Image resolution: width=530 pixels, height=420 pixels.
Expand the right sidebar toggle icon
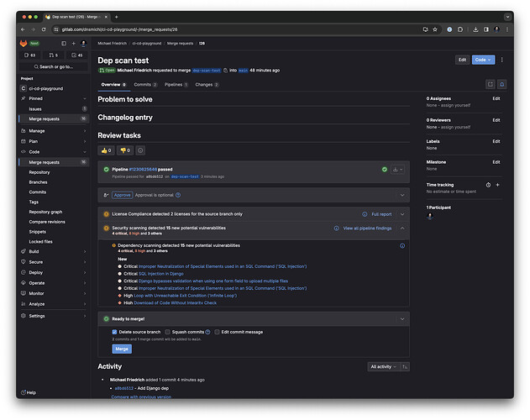491,85
